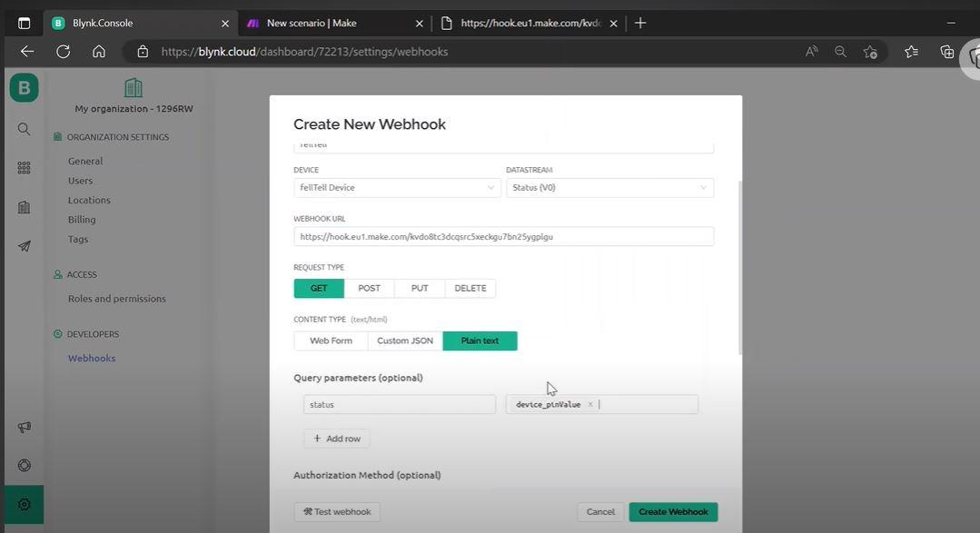Open the browser collections icon
Image resolution: width=980 pixels, height=533 pixels.
tap(947, 51)
